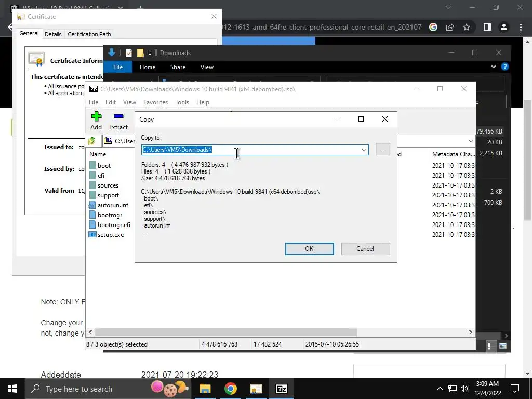Open Chrome from taskbar

point(230,389)
